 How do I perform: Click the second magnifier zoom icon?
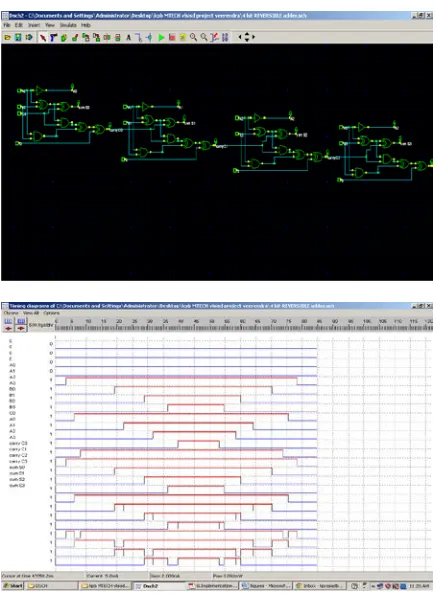[204, 37]
